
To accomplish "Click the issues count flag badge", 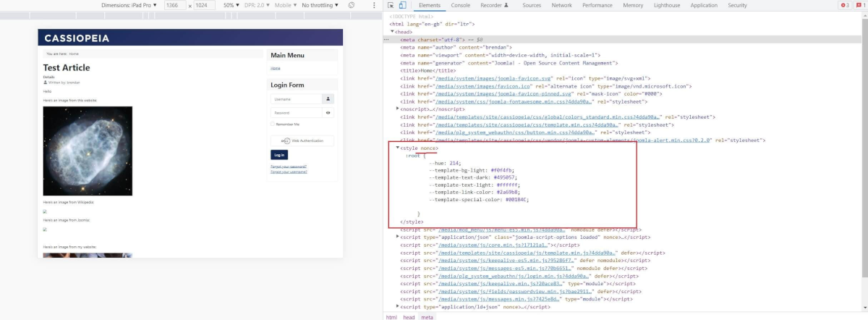I will pyautogui.click(x=861, y=5).
